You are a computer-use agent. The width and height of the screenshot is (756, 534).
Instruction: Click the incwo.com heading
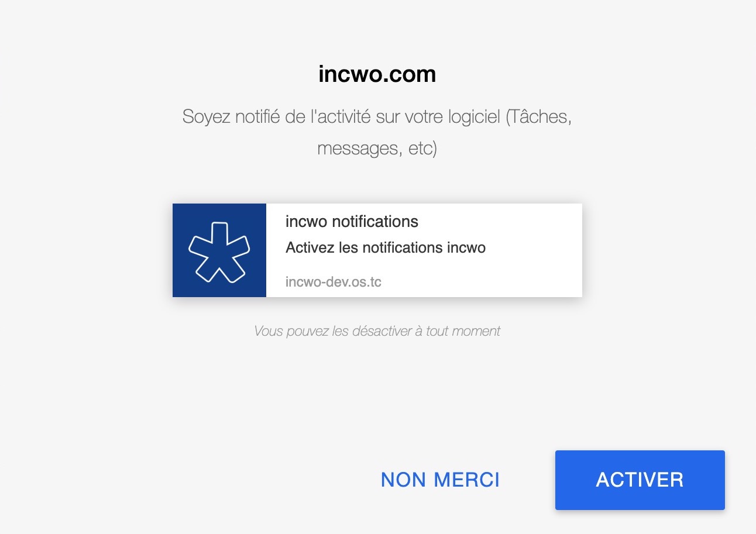[x=377, y=74]
